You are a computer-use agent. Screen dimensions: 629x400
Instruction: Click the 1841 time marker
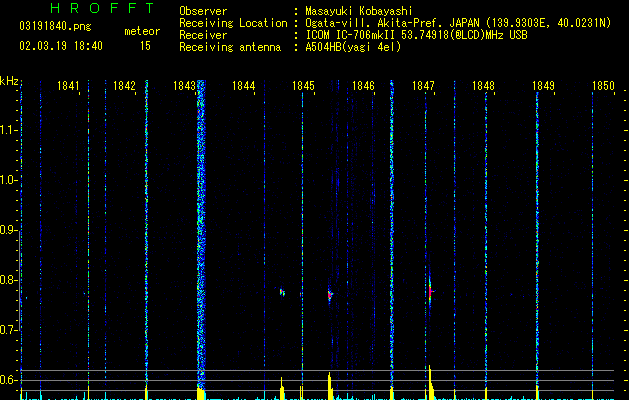(68, 86)
